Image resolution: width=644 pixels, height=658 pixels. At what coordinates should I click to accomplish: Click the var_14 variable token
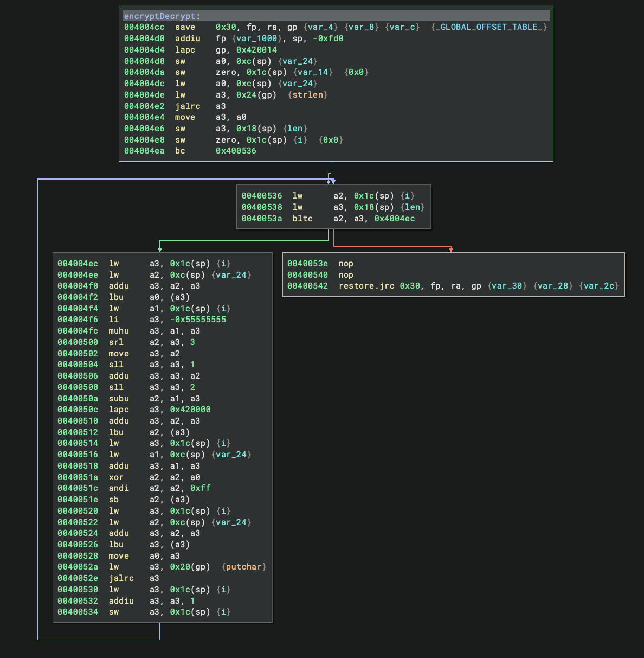coord(313,72)
